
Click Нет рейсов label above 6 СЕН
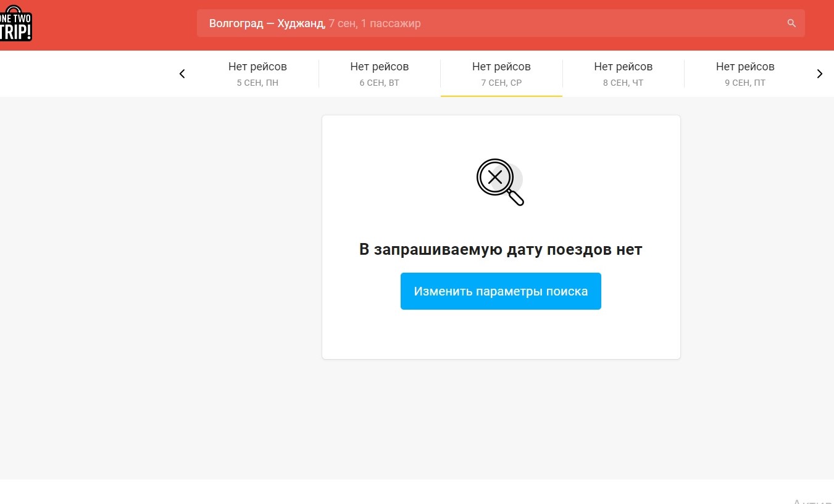point(379,67)
